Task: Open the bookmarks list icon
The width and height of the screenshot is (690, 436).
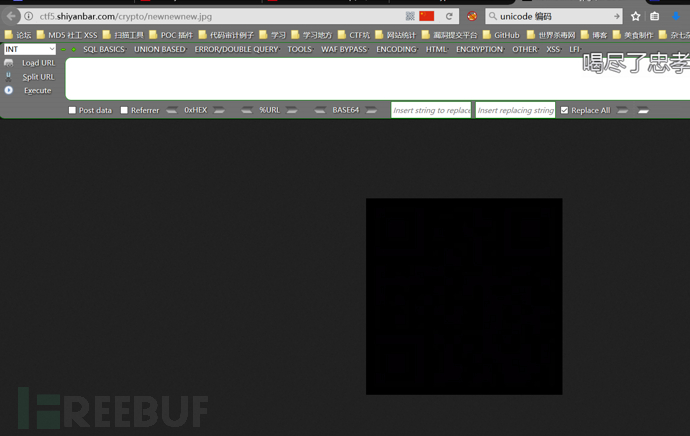Action: coord(654,16)
